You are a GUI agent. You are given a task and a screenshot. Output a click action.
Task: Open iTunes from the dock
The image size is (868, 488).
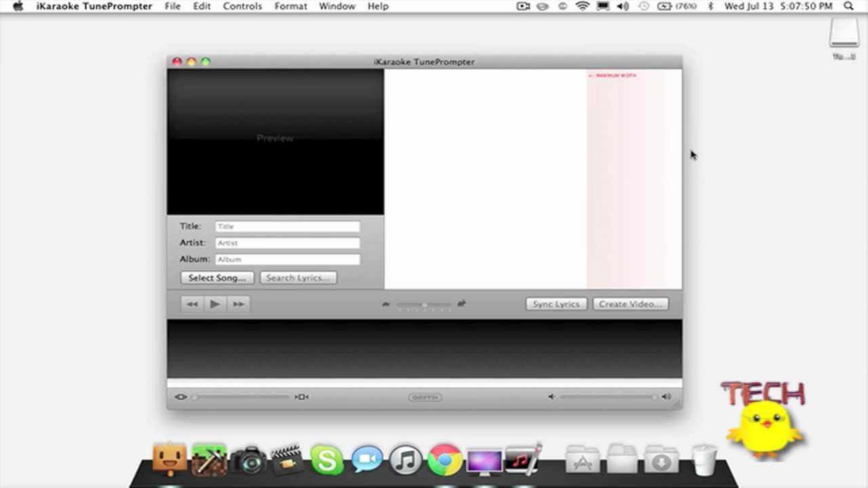[406, 460]
